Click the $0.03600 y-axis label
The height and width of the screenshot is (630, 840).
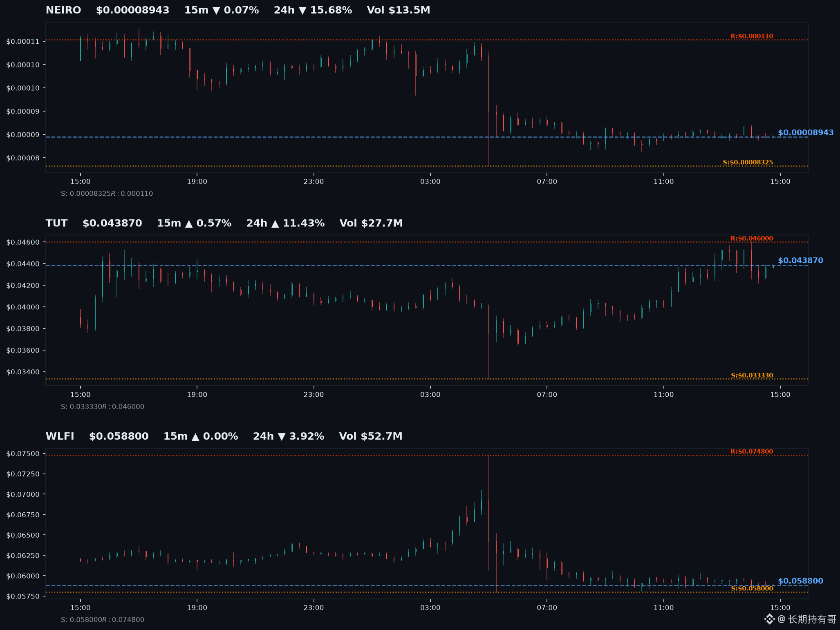23,351
